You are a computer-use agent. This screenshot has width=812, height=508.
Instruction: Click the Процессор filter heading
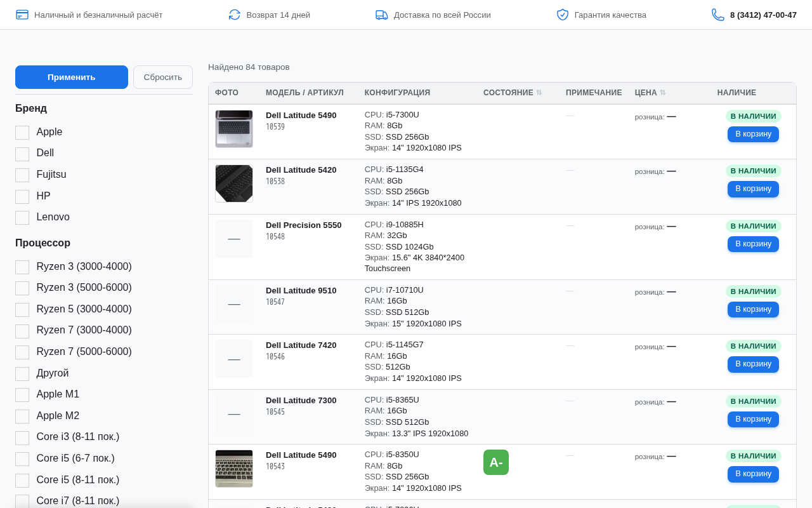(43, 243)
